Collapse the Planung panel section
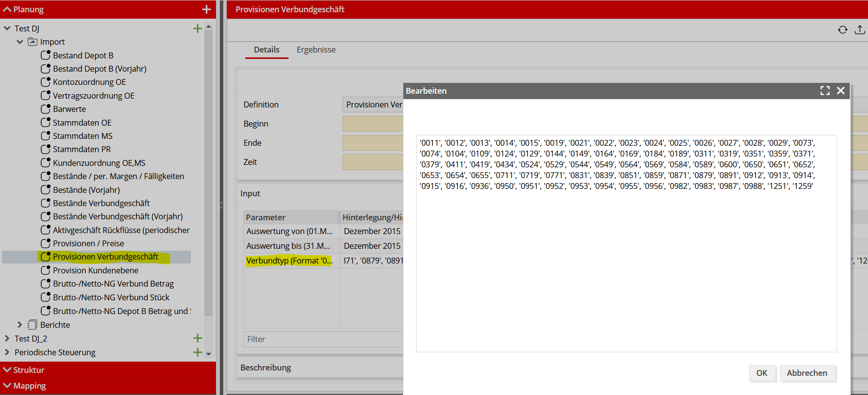The image size is (868, 395). (7, 9)
